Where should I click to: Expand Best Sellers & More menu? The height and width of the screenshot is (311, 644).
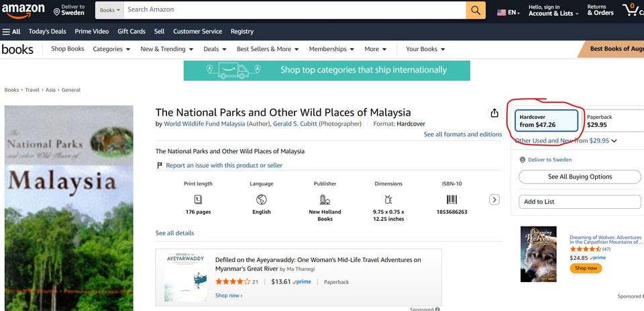coord(268,49)
